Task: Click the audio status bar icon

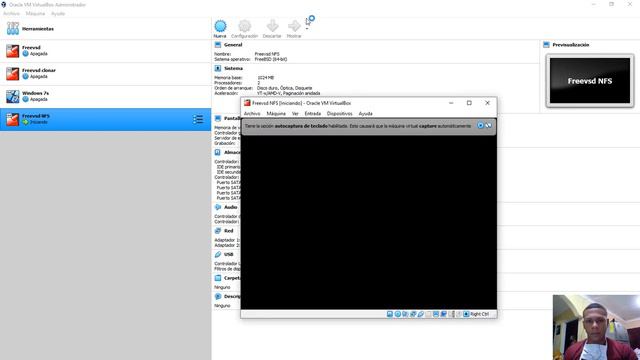Action: coord(405,314)
